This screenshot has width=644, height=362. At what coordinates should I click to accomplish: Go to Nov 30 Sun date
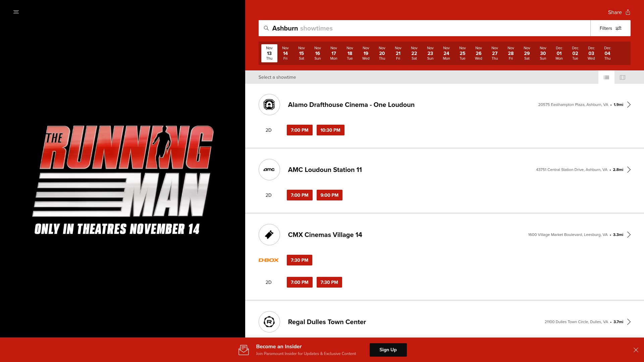click(543, 53)
